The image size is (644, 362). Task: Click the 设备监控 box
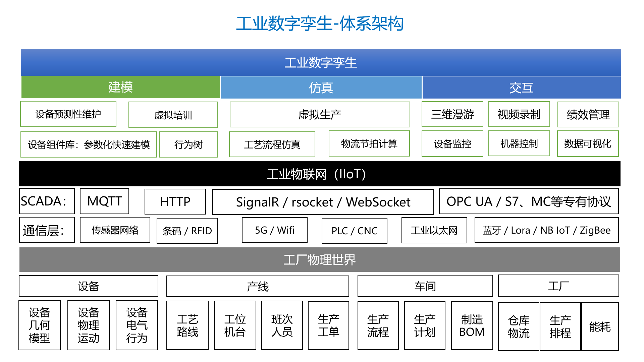pos(452,144)
